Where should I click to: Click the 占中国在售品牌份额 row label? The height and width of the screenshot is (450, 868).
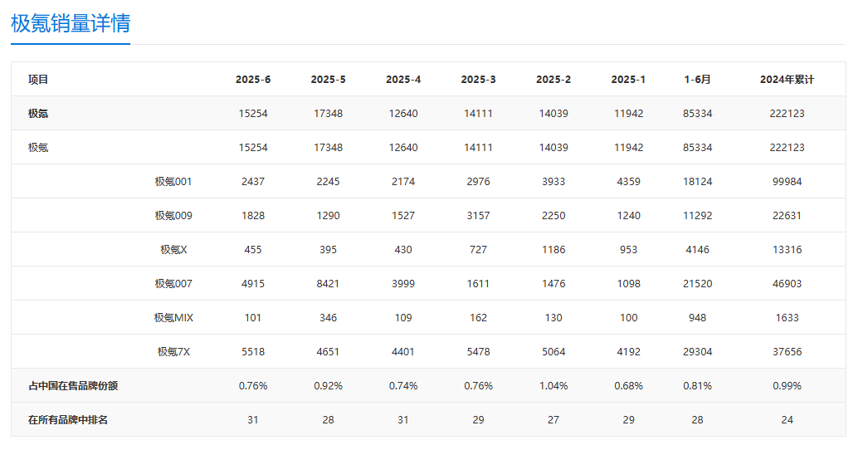[x=73, y=386]
